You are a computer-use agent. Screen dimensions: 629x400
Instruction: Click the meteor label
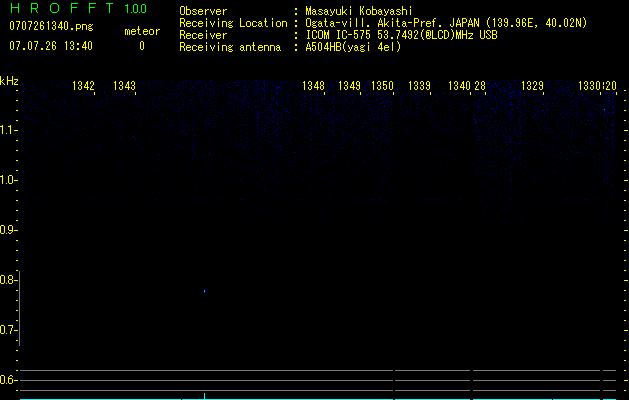142,31
